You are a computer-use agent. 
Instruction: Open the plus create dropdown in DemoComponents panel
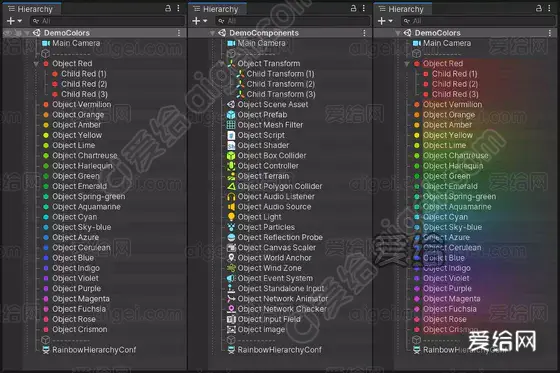point(199,21)
